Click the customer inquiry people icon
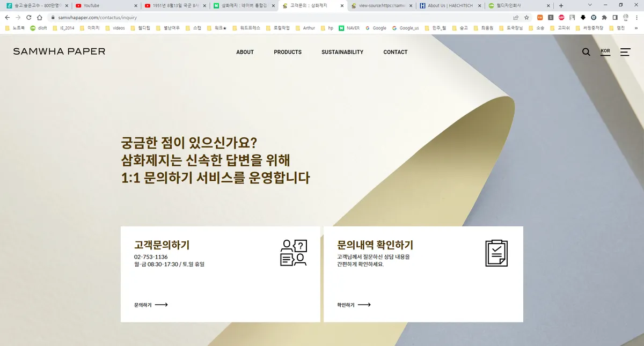Image resolution: width=644 pixels, height=346 pixels. point(294,253)
